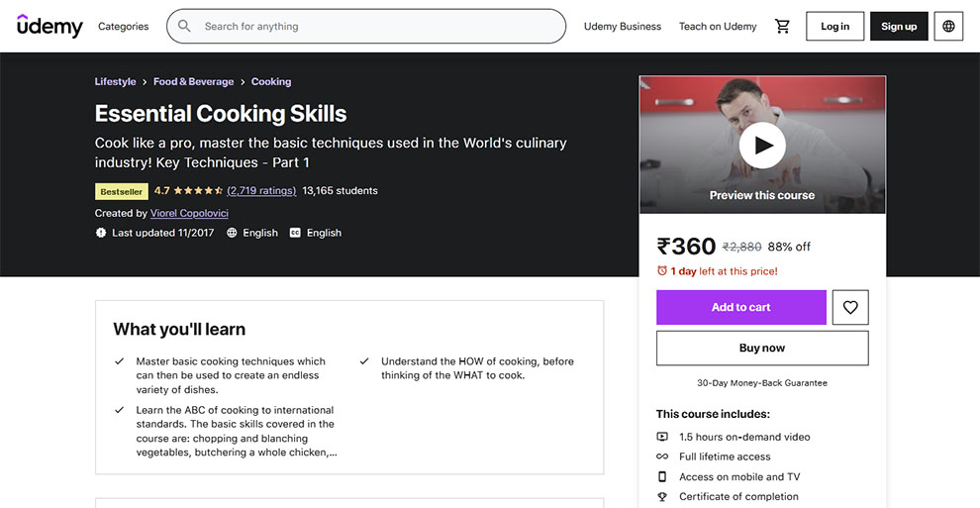Open the 2,719 ratings link
The image size is (980, 508).
[261, 190]
